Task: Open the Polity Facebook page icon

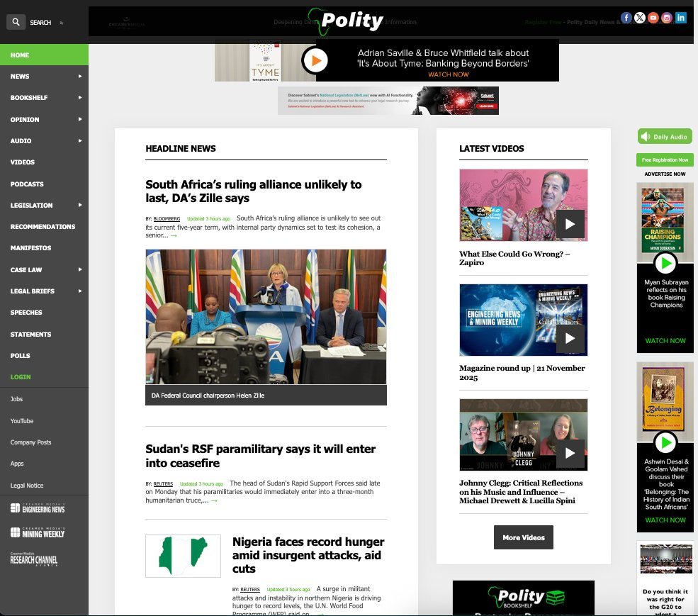Action: (626, 18)
